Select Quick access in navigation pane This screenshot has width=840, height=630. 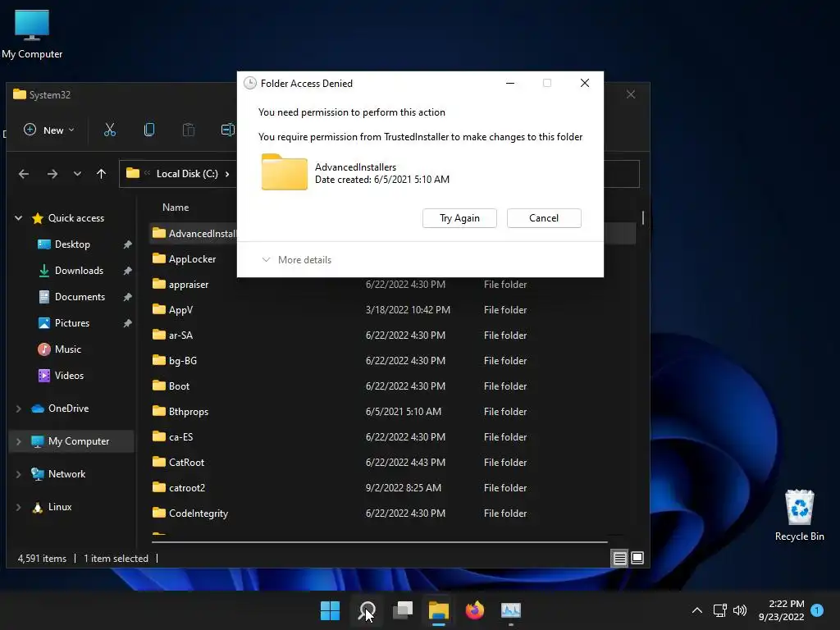76,218
